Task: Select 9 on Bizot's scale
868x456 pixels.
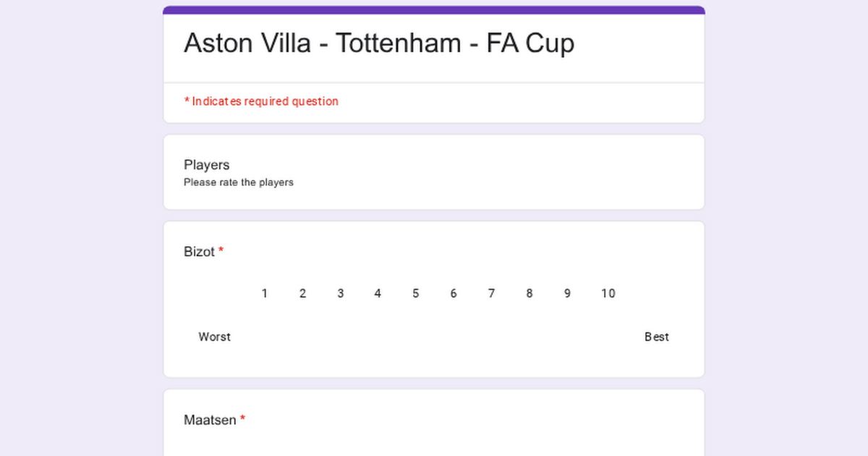Action: point(567,293)
